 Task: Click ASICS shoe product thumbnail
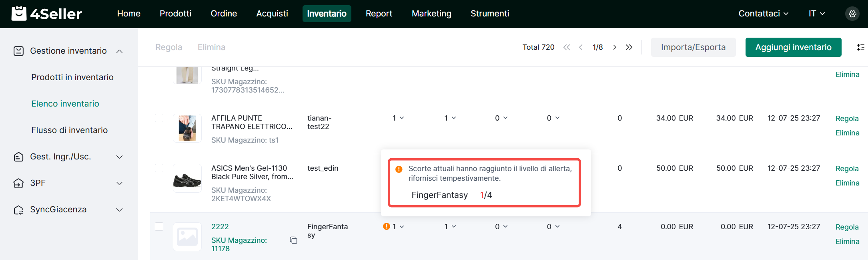[187, 179]
